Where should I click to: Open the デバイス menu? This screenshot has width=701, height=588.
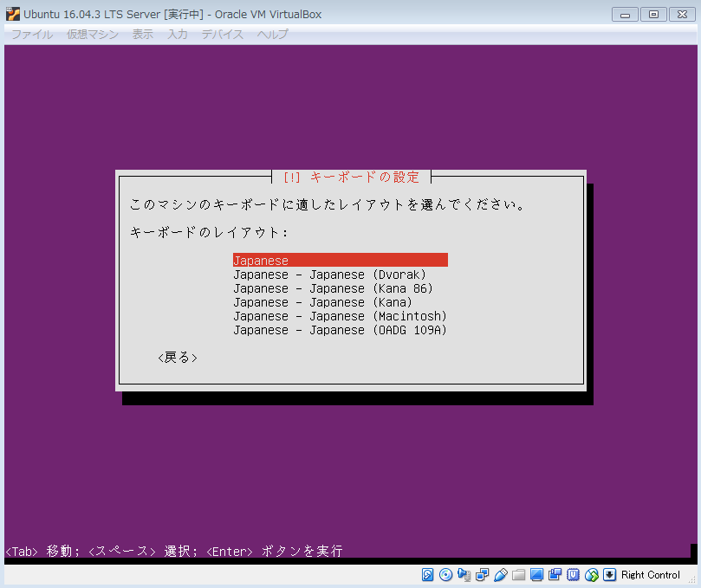(222, 35)
